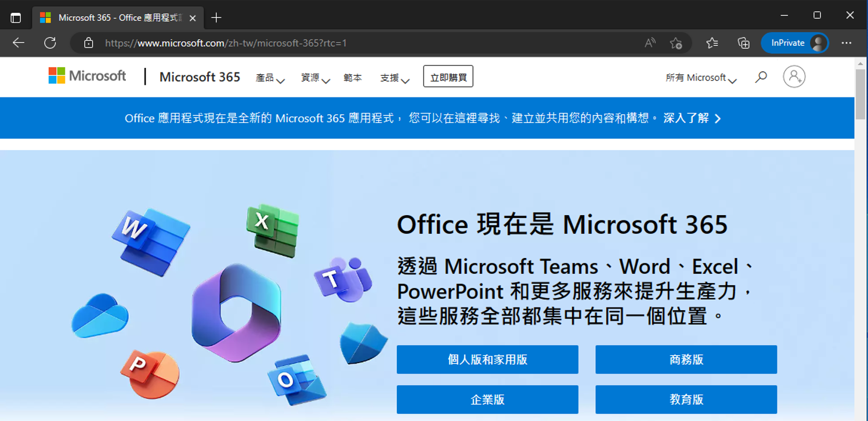Expand the 所有 Microsoft dropdown
The image size is (868, 421).
(701, 78)
